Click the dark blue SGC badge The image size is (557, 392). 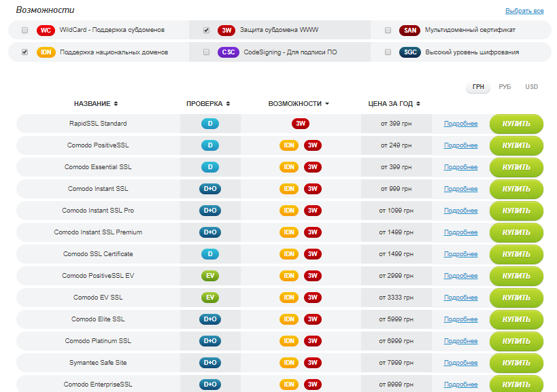pyautogui.click(x=410, y=52)
